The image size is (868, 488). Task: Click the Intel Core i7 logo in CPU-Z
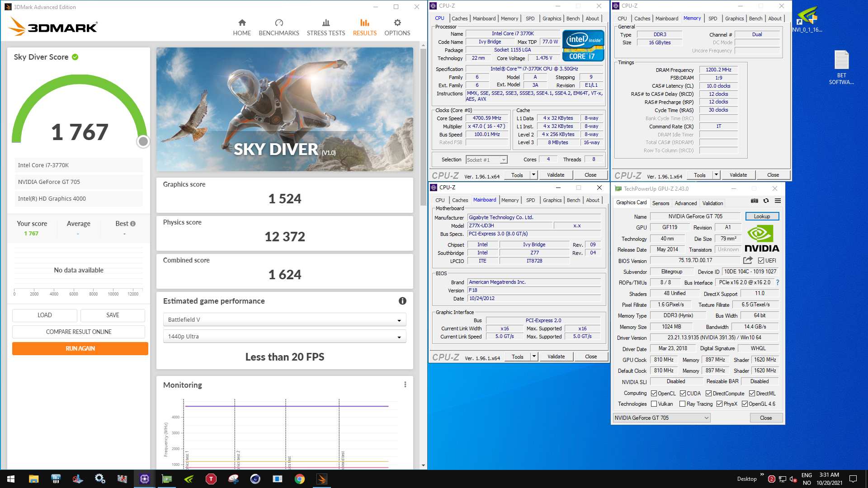tap(583, 46)
